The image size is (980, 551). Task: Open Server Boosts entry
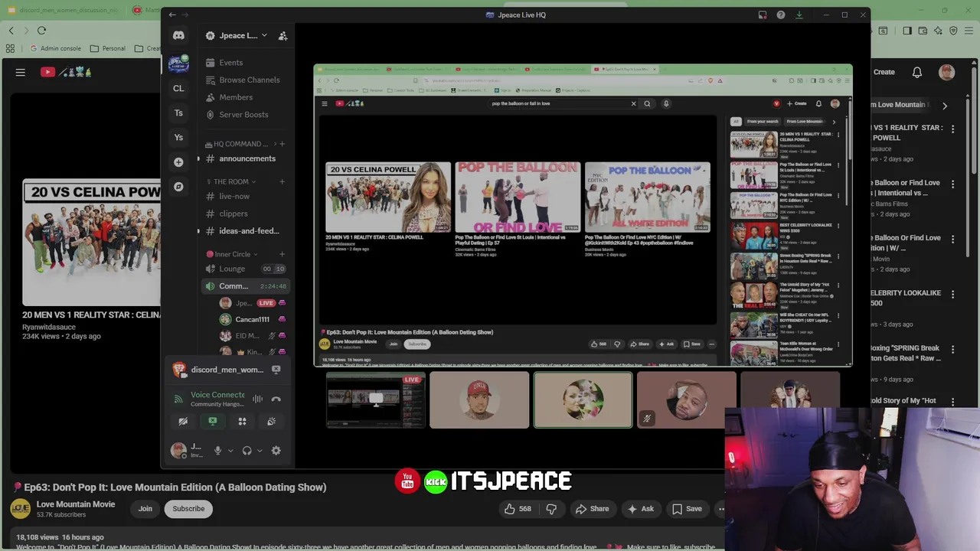coord(237,115)
